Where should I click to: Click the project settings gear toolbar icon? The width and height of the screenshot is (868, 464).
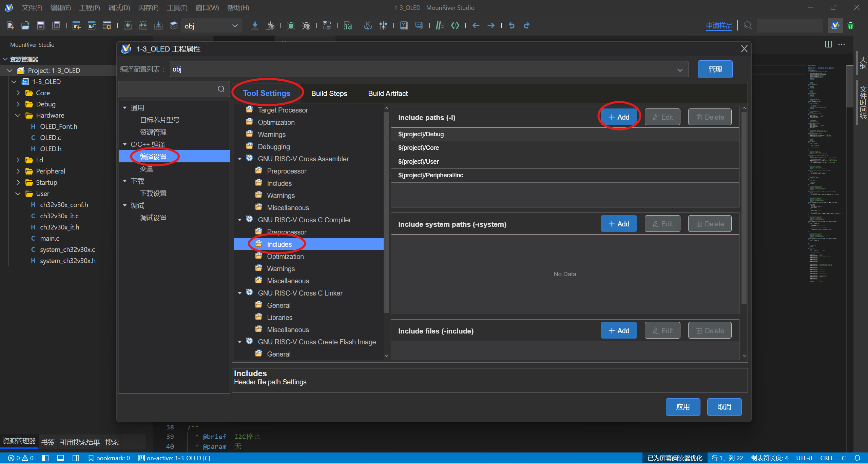[107, 25]
